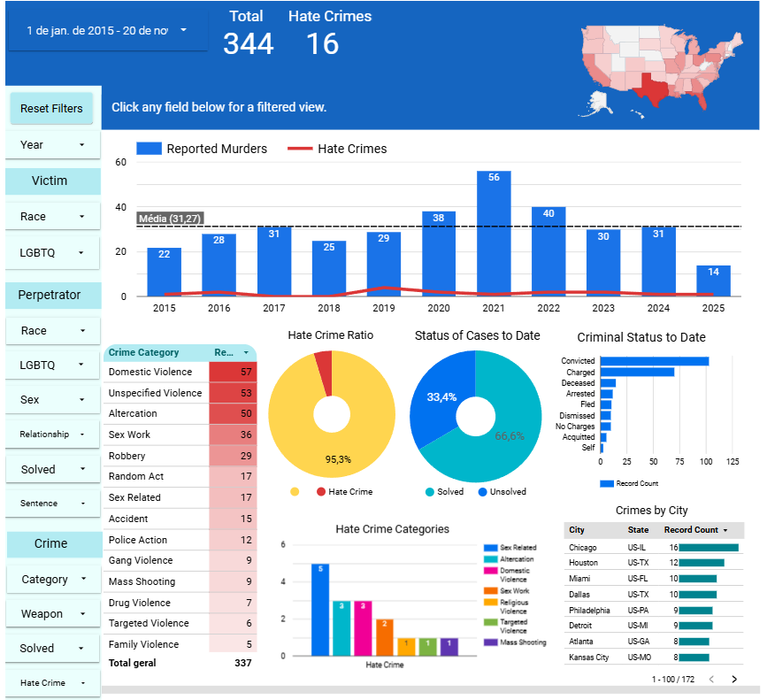Click the Total 344 scorecard
This screenshot has height=700, width=767.
[x=248, y=34]
